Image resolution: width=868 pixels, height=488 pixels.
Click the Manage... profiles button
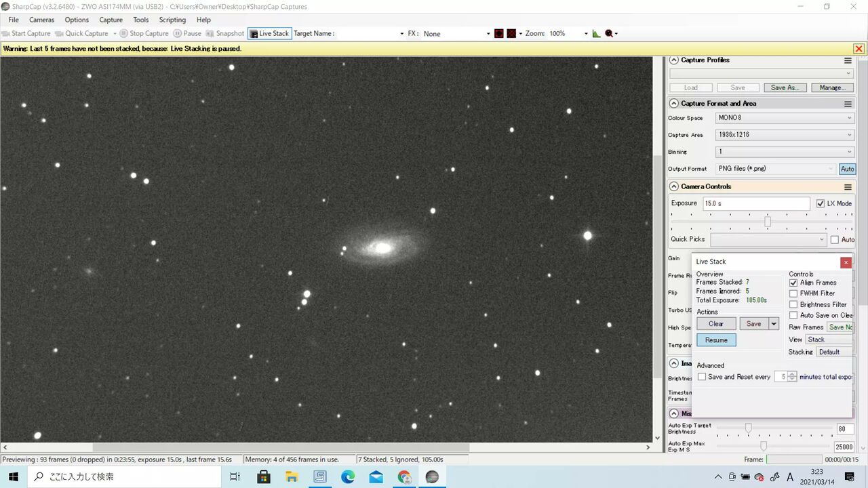[832, 87]
